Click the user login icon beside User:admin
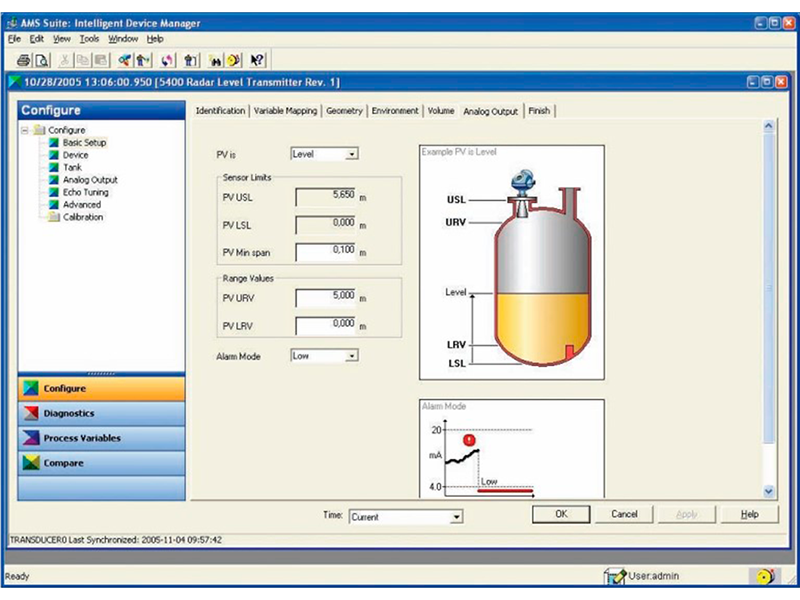The width and height of the screenshot is (800, 600). pos(615,577)
